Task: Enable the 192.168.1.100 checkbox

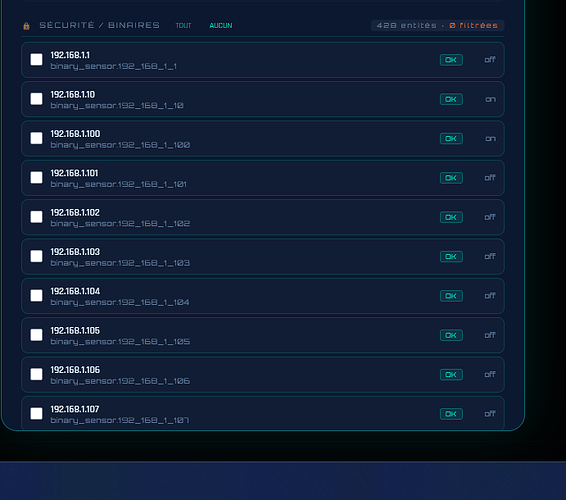Action: coord(36,138)
